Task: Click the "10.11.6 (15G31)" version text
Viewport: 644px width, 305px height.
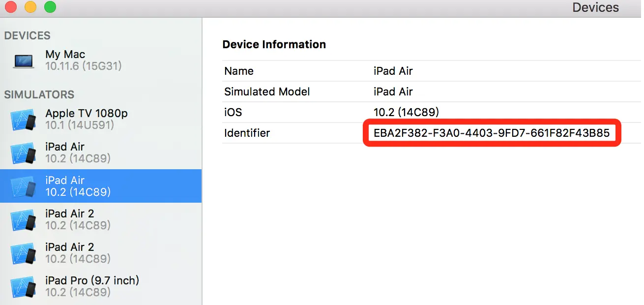Action: pyautogui.click(x=83, y=66)
